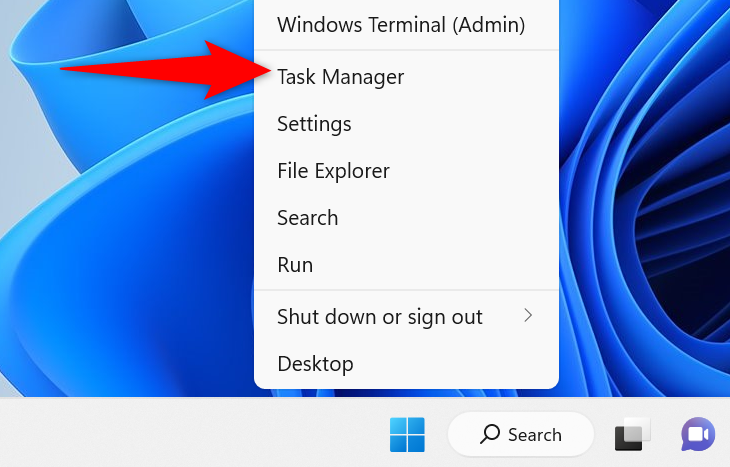Launch Run from the context menu
The width and height of the screenshot is (730, 467).
point(295,265)
